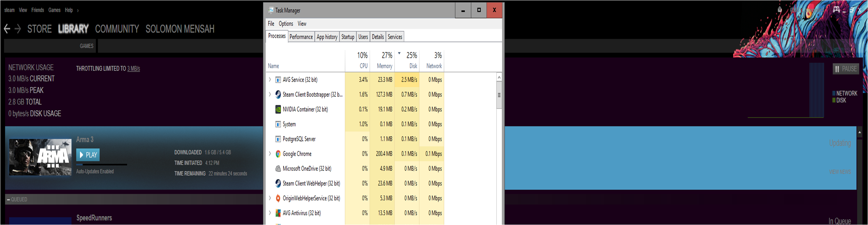The image size is (868, 225).
Task: Click the Steam forward arrow
Action: 18,29
